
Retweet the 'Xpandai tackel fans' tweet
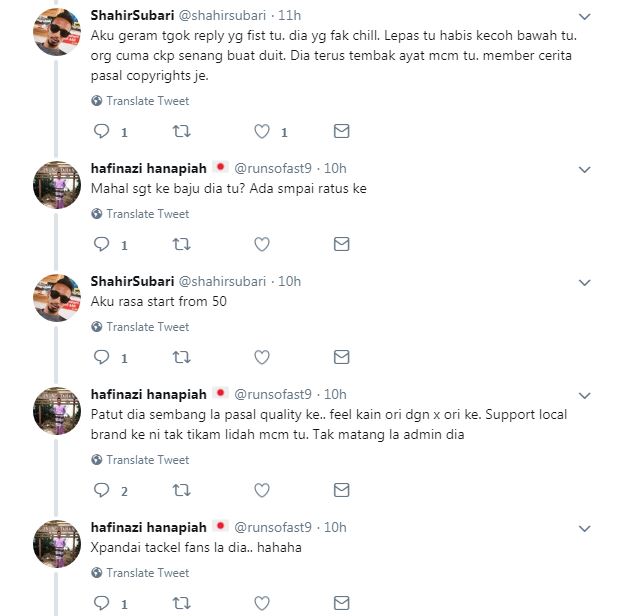181,604
